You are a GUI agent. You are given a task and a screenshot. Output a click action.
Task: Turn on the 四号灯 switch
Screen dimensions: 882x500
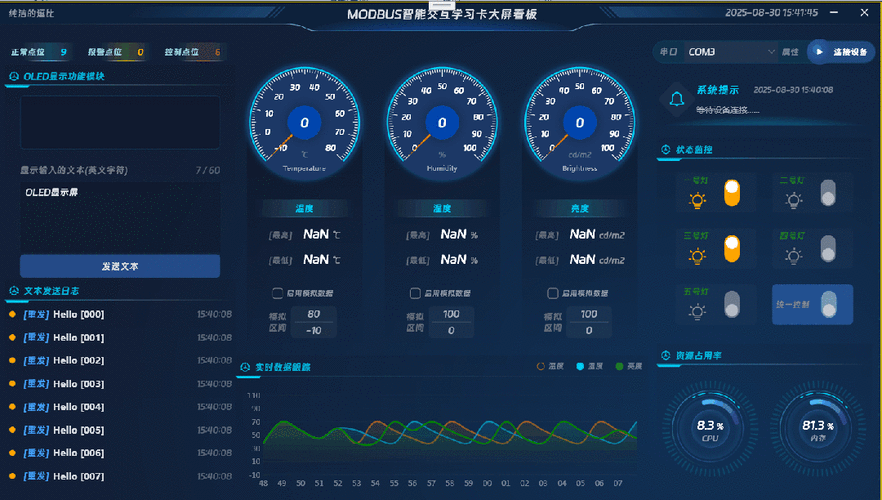[x=828, y=249]
